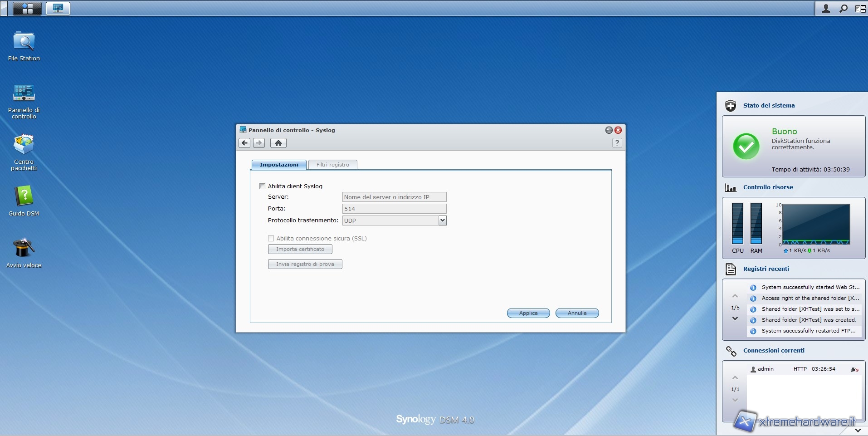Expand Protocollo trasferimento dropdown
This screenshot has height=436, width=868.
(x=442, y=220)
